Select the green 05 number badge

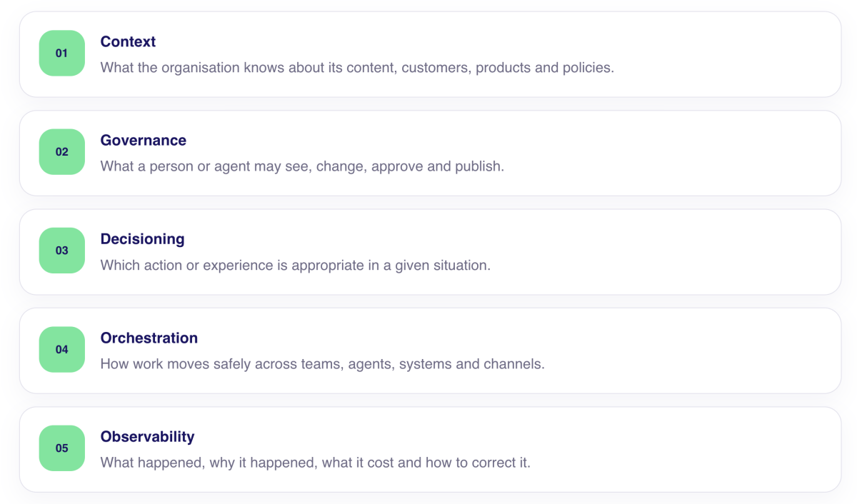click(62, 448)
